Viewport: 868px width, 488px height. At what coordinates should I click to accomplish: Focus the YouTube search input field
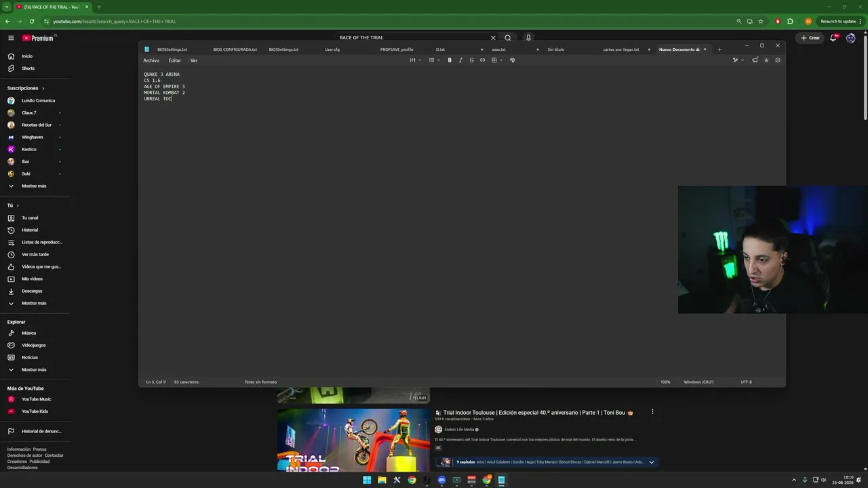click(x=412, y=38)
